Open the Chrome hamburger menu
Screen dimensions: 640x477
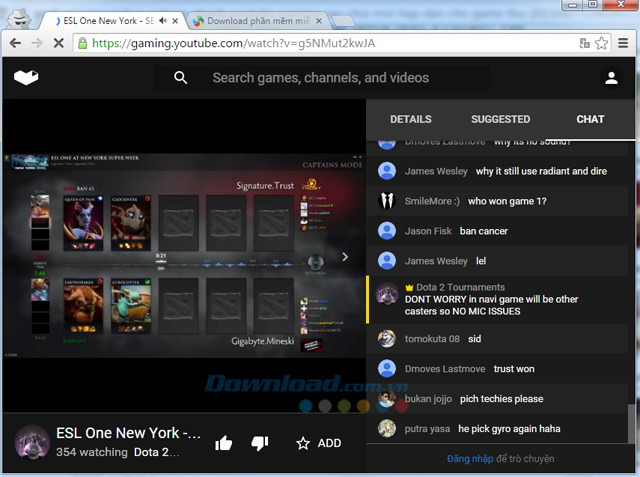click(x=623, y=43)
